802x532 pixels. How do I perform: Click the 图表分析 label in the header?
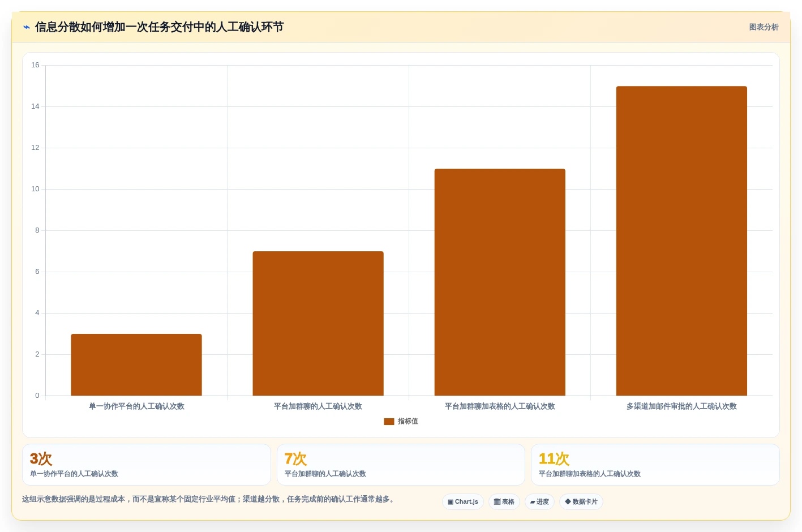click(764, 27)
